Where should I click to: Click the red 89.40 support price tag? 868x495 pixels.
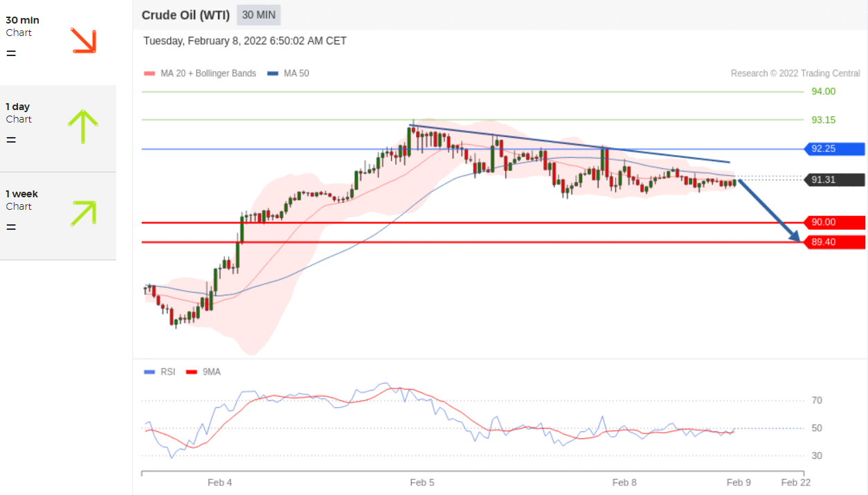point(834,242)
